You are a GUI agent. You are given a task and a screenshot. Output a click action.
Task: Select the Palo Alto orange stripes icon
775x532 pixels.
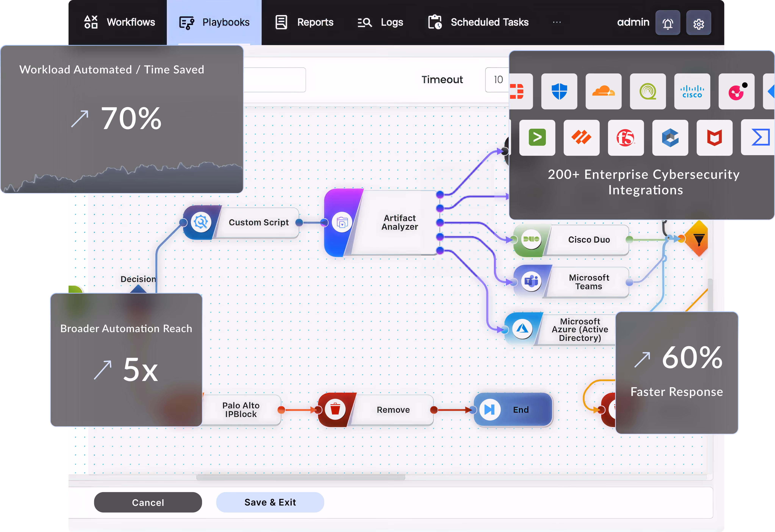click(x=581, y=138)
